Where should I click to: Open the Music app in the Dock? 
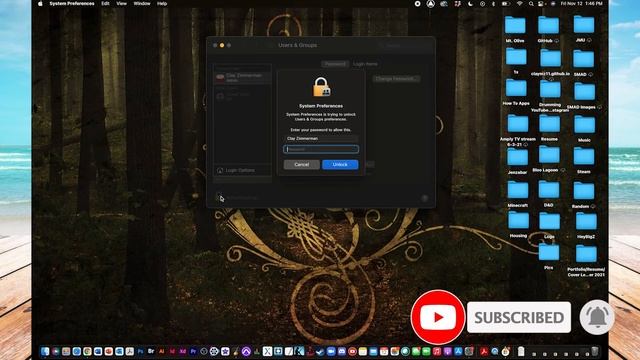[x=437, y=351]
